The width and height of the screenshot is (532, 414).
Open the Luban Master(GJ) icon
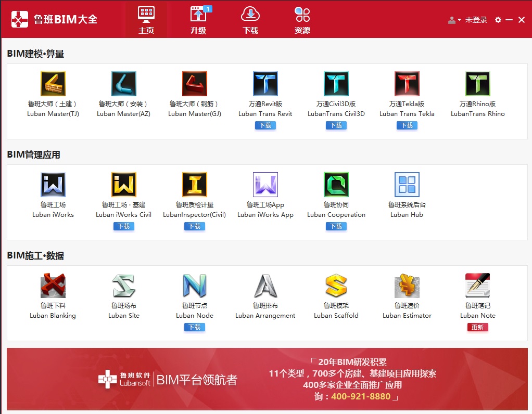point(194,84)
